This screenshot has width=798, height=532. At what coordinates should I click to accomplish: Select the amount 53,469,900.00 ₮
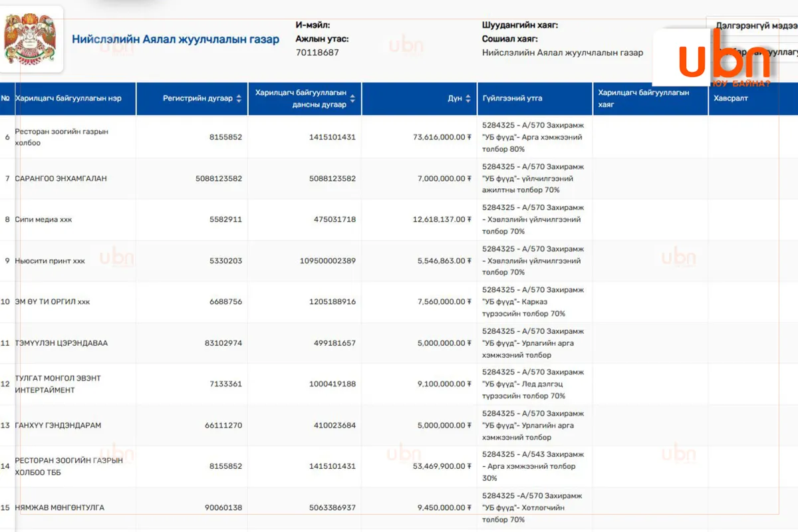(442, 466)
